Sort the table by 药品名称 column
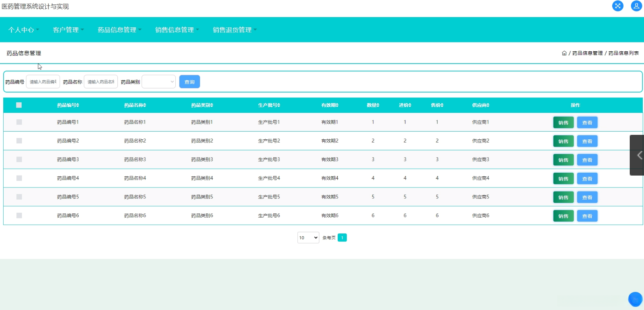This screenshot has height=310, width=644. coord(135,105)
